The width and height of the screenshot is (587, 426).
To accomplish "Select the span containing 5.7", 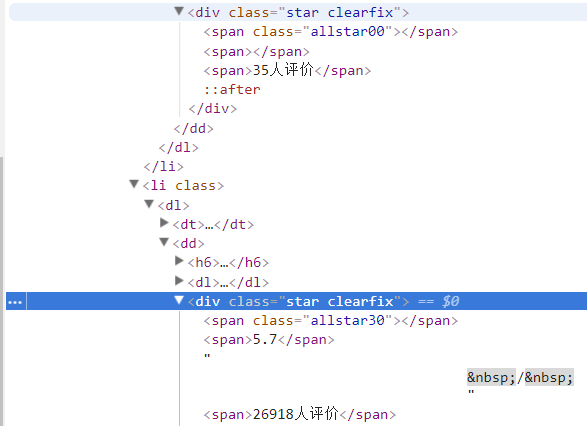I will coord(269,340).
